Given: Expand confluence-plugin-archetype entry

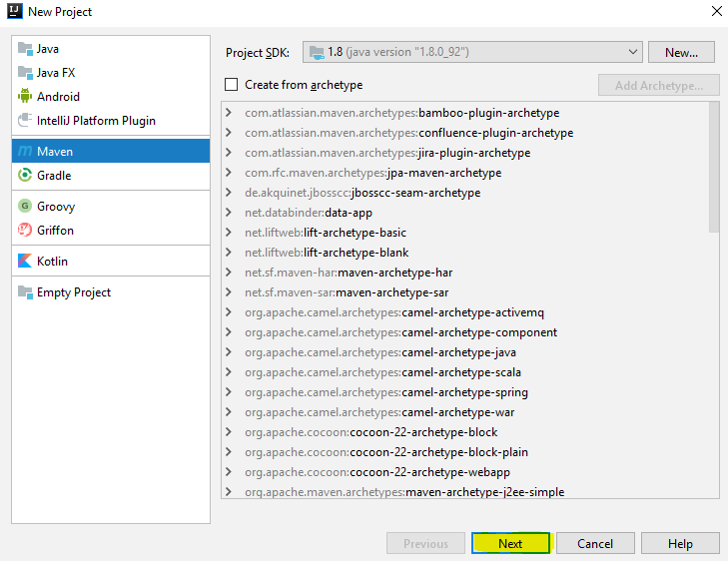Looking at the screenshot, I should 229,132.
